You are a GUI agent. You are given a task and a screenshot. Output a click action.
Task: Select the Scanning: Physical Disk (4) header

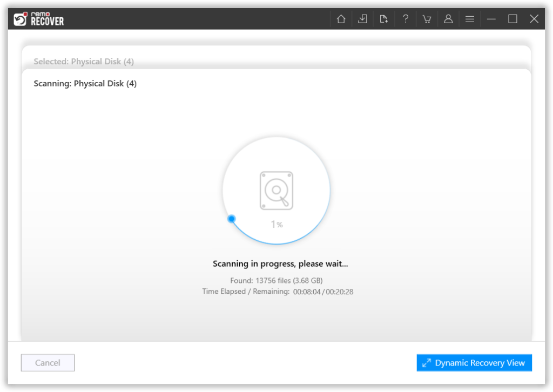pyautogui.click(x=85, y=83)
